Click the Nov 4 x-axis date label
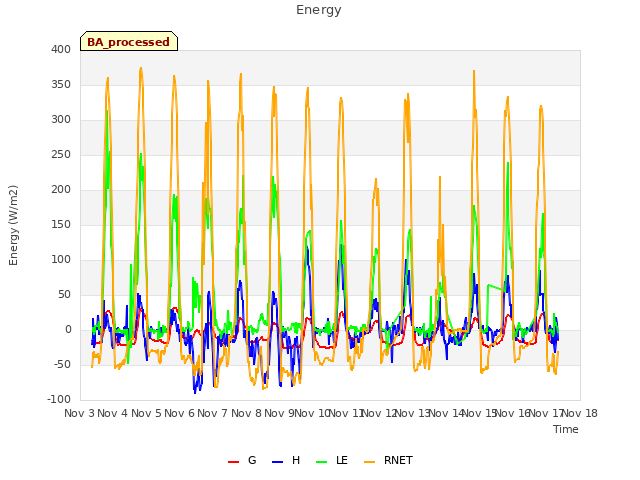This screenshot has height=480, width=640. (112, 413)
